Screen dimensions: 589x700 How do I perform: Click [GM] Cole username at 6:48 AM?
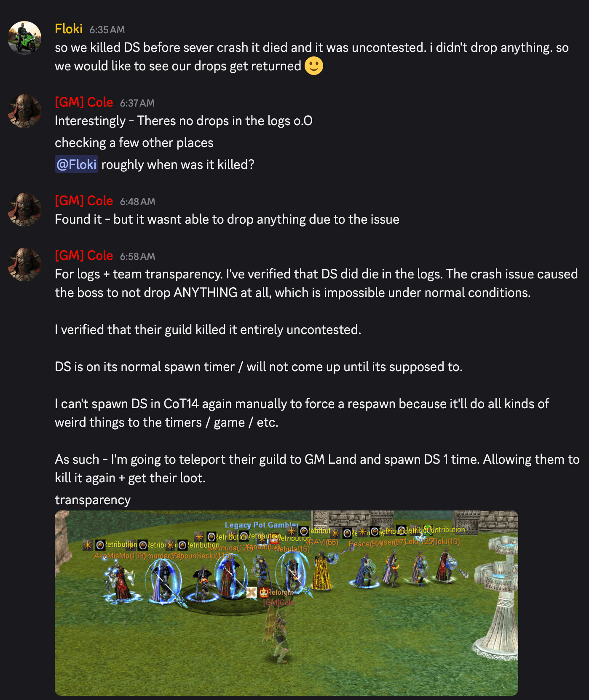pyautogui.click(x=84, y=201)
